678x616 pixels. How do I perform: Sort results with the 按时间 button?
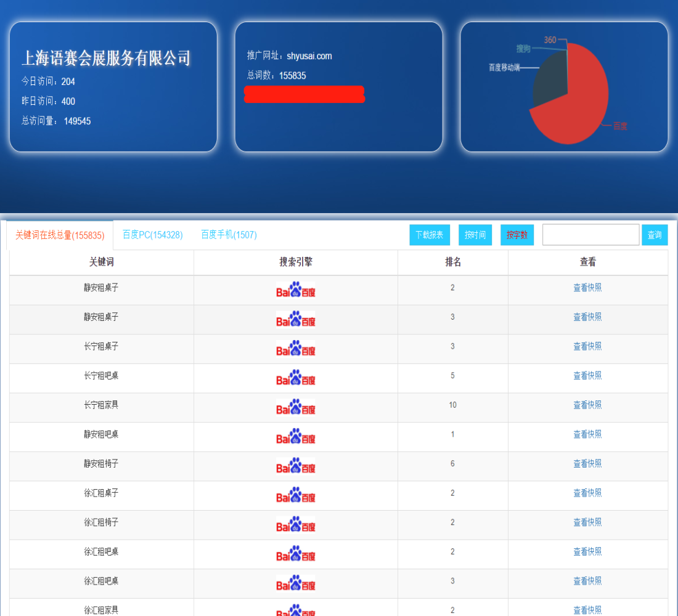(475, 235)
